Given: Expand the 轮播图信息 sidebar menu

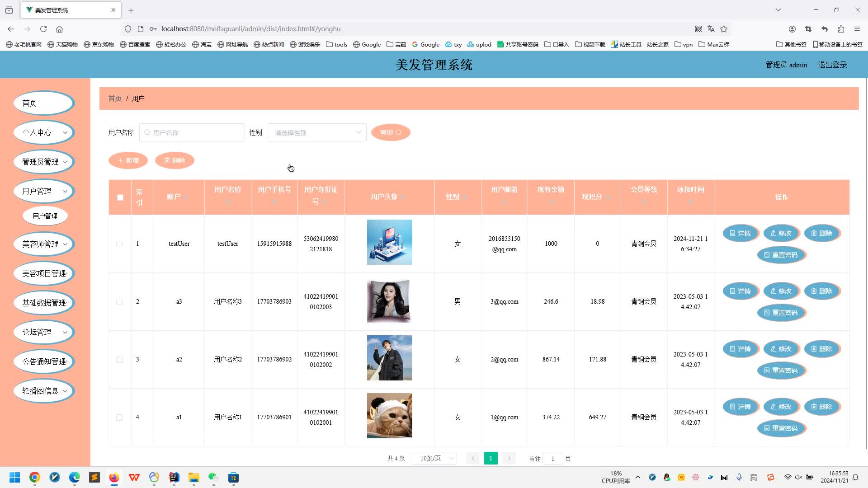Looking at the screenshot, I should pyautogui.click(x=44, y=391).
